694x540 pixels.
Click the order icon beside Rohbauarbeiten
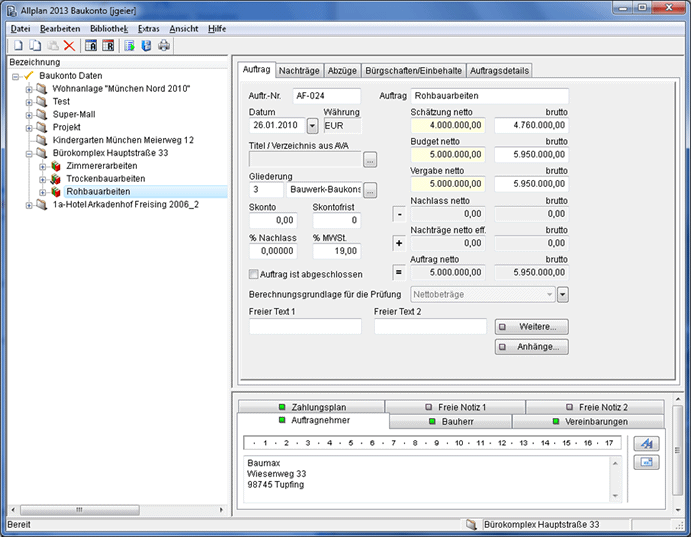pyautogui.click(x=56, y=192)
